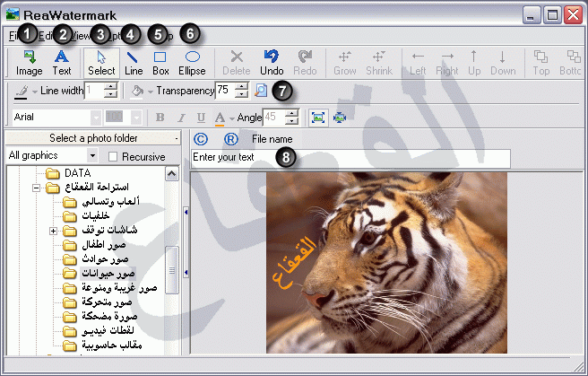This screenshot has height=376, width=588.
Task: Click the Delete toolbar button
Action: pyautogui.click(x=237, y=63)
